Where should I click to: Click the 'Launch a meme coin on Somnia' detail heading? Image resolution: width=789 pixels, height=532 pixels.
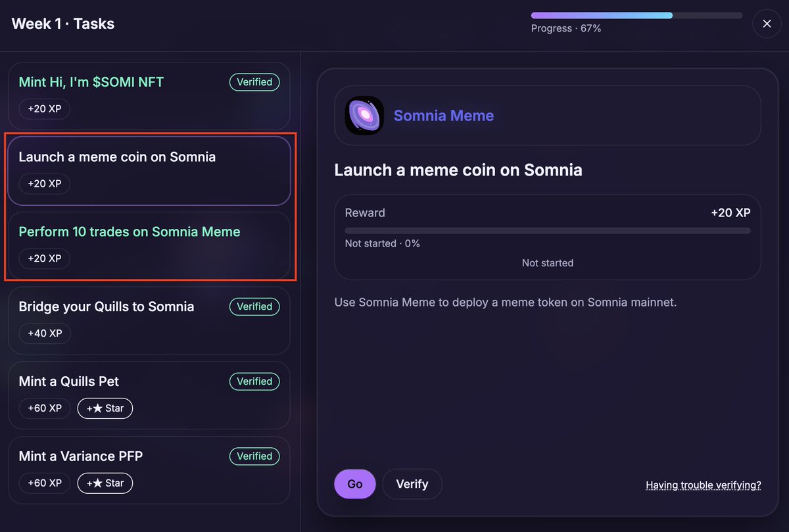[458, 170]
